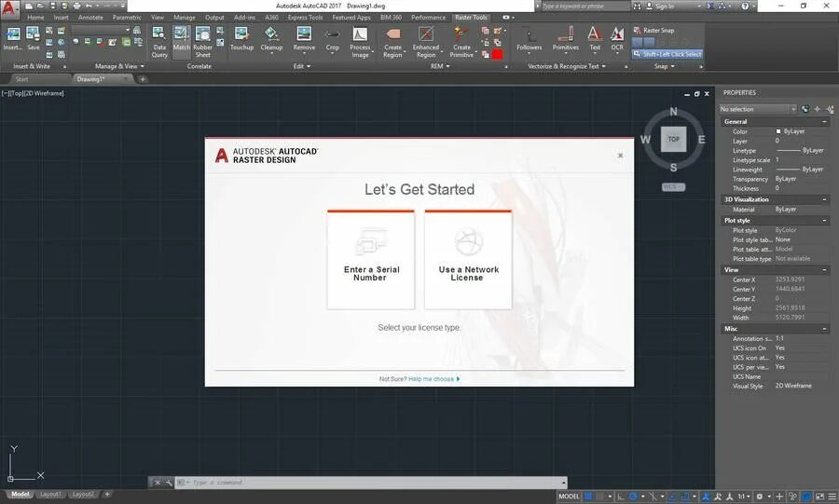Click the WCS label below the ViewCube
Viewport: 839px width, 504px height.
click(673, 187)
